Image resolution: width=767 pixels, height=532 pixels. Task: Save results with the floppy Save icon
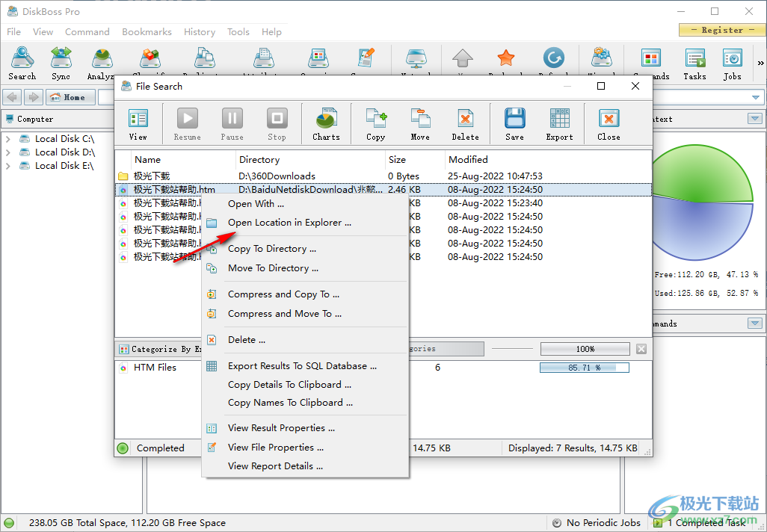pos(514,124)
